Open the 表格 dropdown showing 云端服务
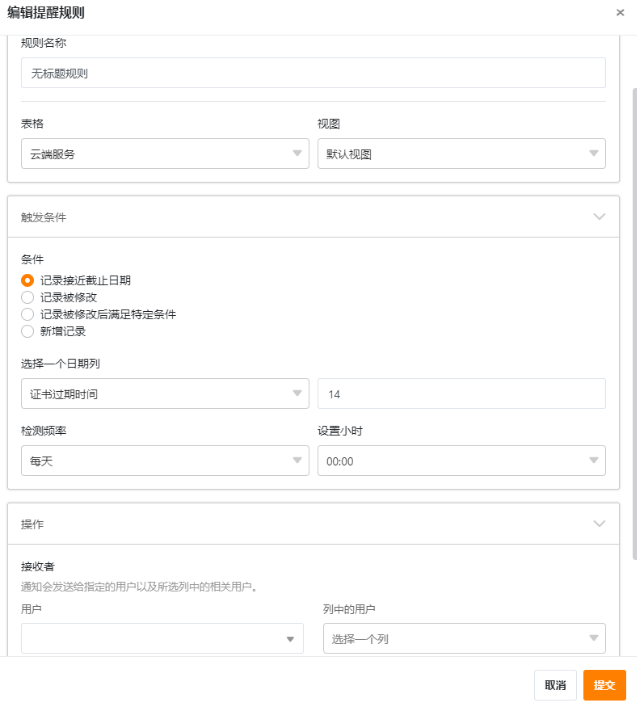 coord(165,154)
